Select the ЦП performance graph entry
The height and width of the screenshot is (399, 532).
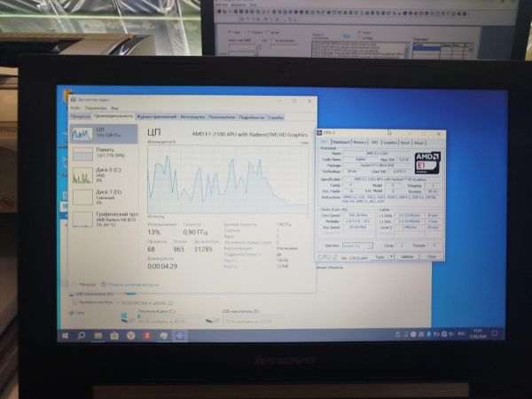point(104,134)
